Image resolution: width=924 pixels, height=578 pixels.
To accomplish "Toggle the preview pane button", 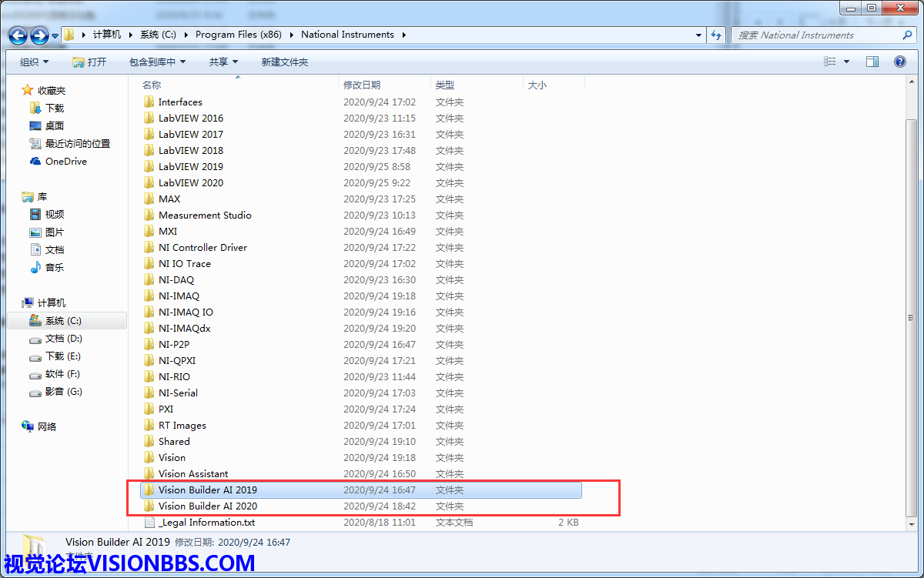I will tap(872, 62).
